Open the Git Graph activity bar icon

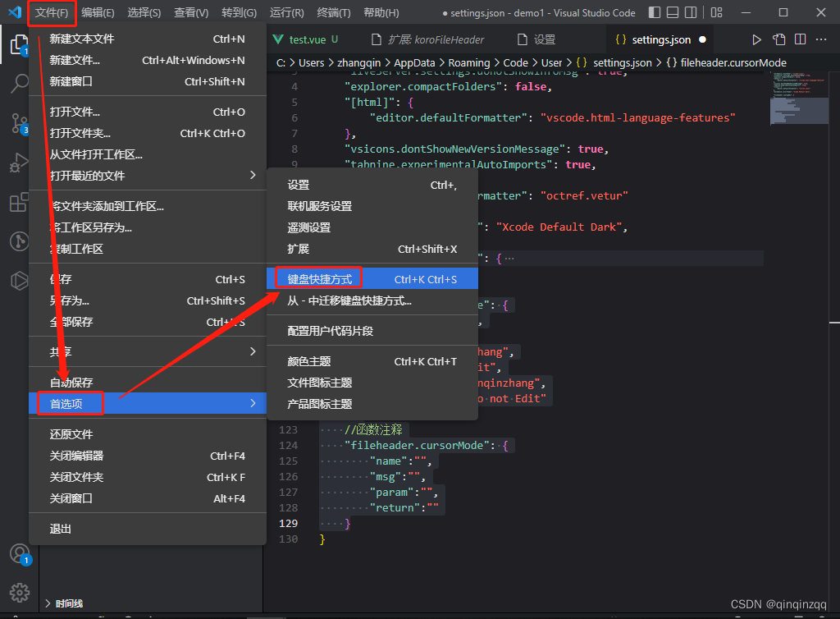point(20,241)
